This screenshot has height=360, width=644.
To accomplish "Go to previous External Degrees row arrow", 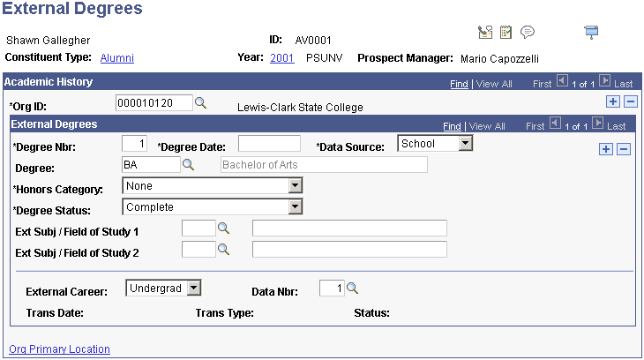I will pyautogui.click(x=555, y=123).
